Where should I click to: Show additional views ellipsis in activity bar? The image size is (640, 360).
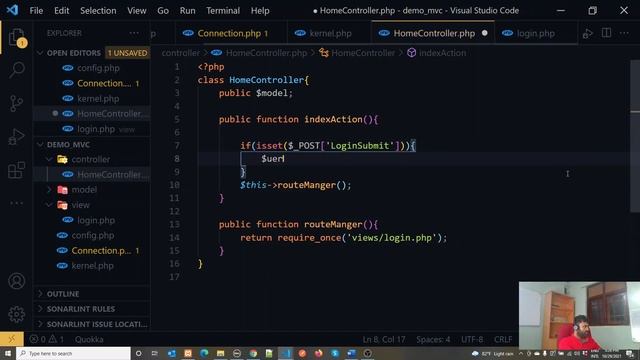(17, 203)
